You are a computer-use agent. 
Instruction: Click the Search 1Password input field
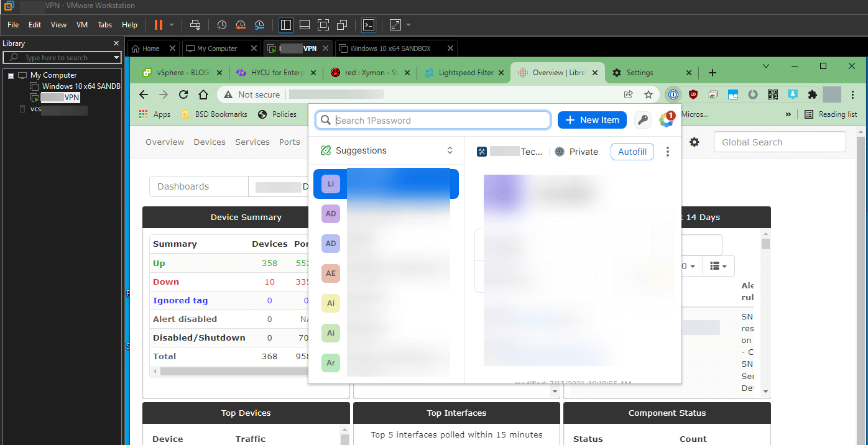point(433,119)
